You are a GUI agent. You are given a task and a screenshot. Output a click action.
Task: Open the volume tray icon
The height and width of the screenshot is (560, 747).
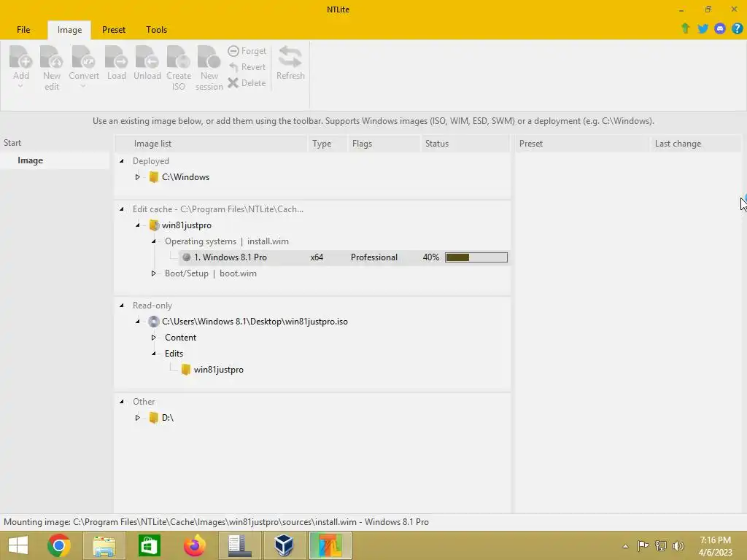click(x=678, y=545)
